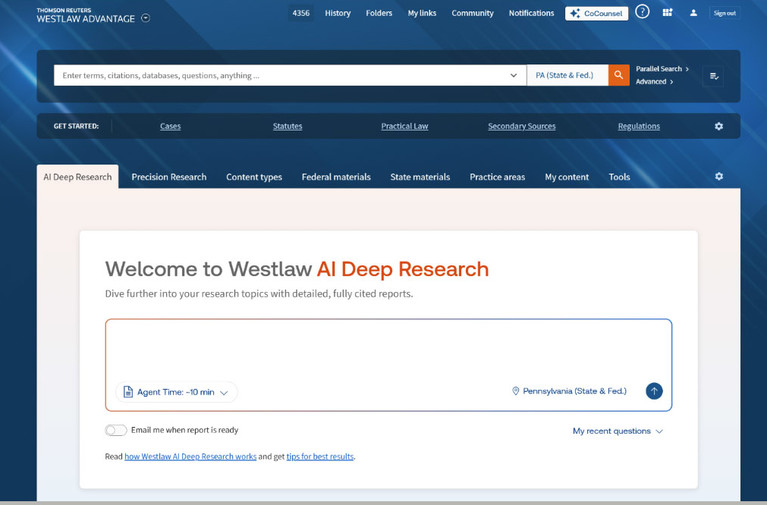This screenshot has height=505, width=767.
Task: Click the orange search magnifier button
Action: [619, 75]
